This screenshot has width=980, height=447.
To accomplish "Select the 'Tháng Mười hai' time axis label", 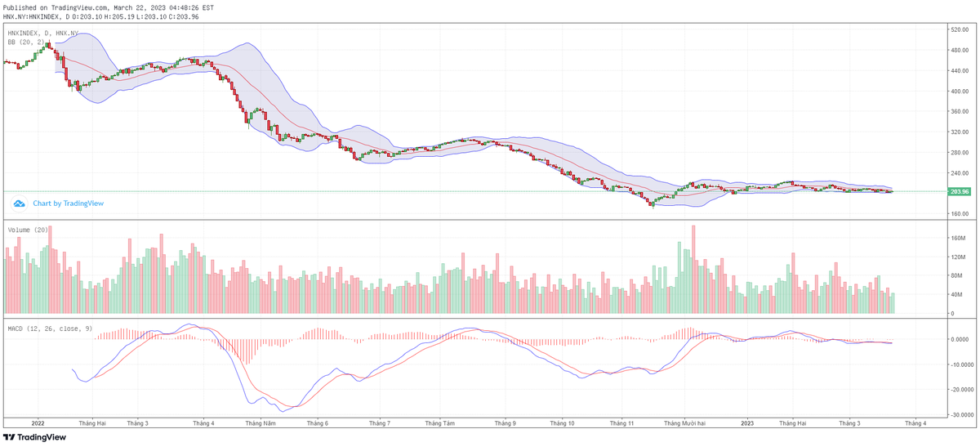I will (x=684, y=423).
